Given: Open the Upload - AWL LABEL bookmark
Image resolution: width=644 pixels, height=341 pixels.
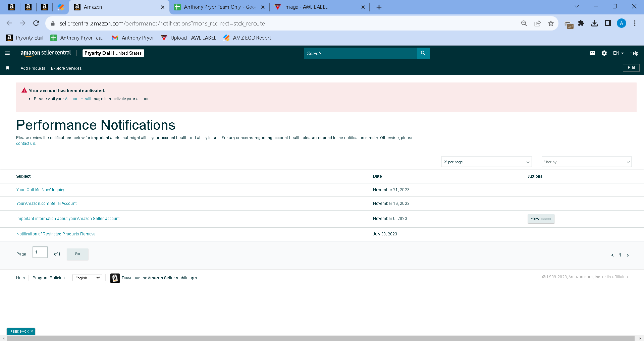Looking at the screenshot, I should coord(189,38).
